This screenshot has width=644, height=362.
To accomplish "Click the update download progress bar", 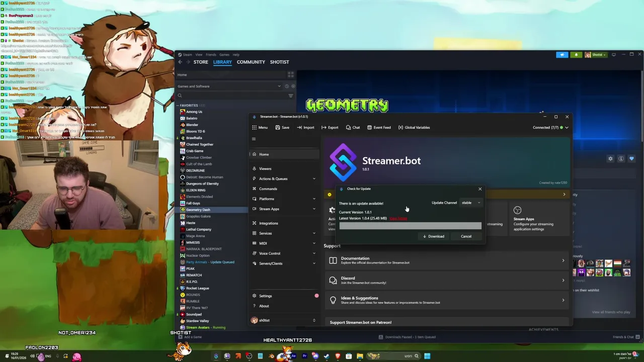I will (410, 225).
